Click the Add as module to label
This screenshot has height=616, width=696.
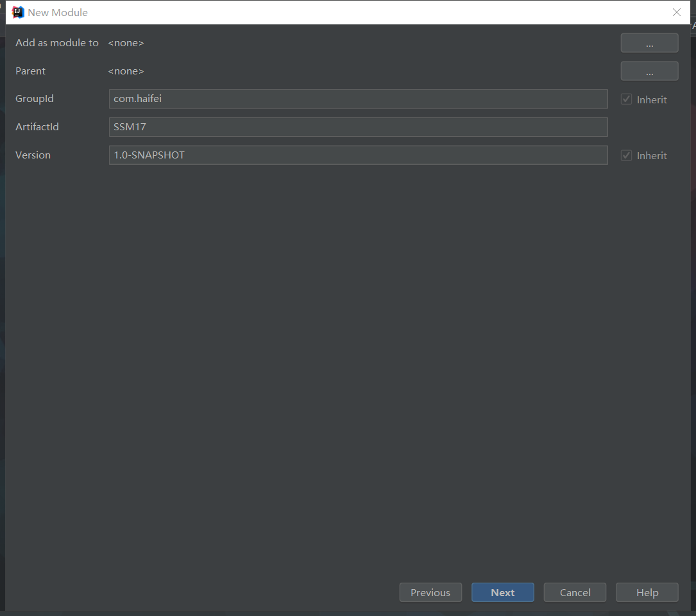[56, 42]
